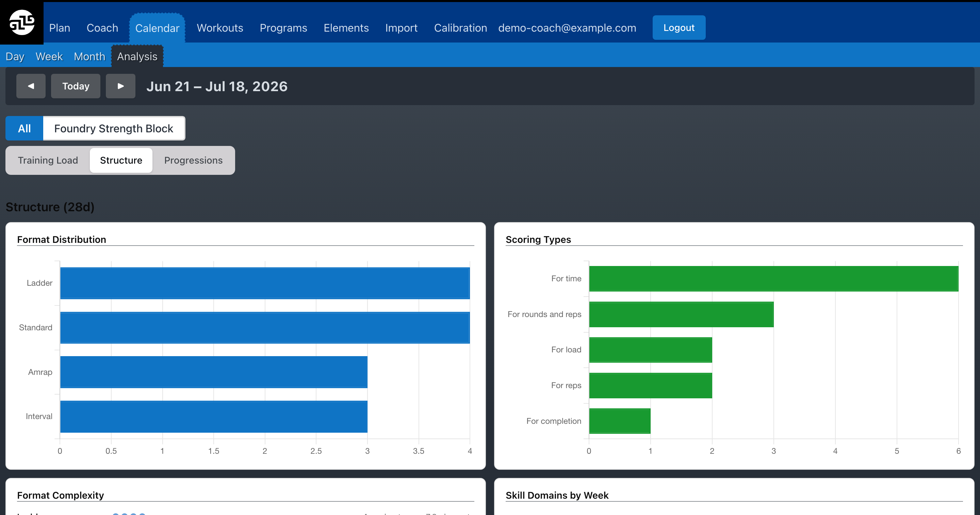980x515 pixels.
Task: Open the Calibration page
Action: (460, 28)
